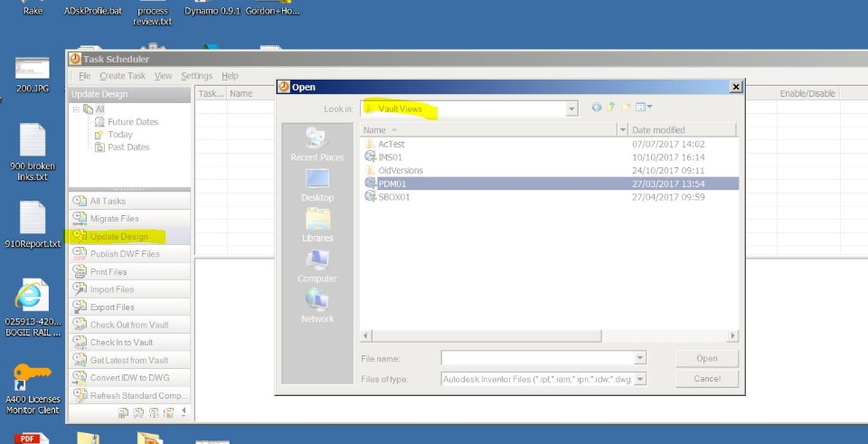Expand the Look in Vault Views dropdown
Screen dimensions: 868x444
[571, 109]
